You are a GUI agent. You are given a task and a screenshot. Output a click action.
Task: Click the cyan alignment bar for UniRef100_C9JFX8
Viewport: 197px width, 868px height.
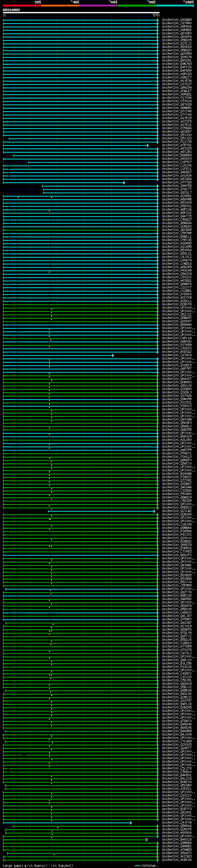point(67,822)
